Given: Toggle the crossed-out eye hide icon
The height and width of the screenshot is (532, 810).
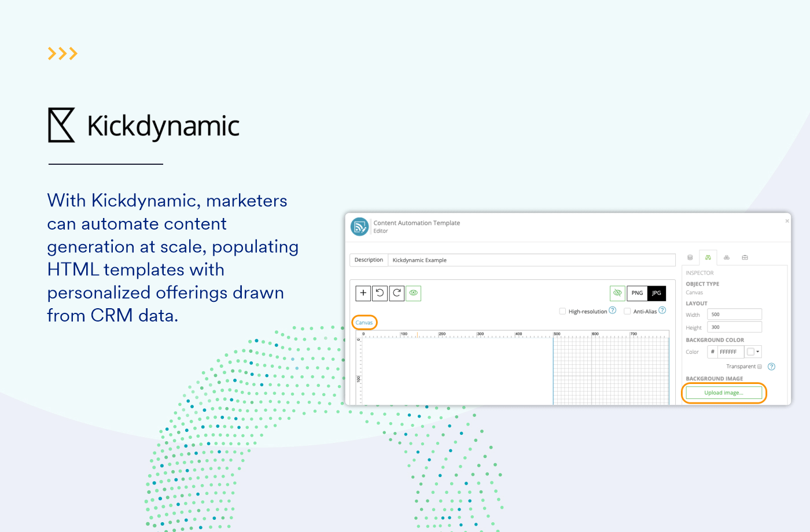Looking at the screenshot, I should [x=617, y=293].
